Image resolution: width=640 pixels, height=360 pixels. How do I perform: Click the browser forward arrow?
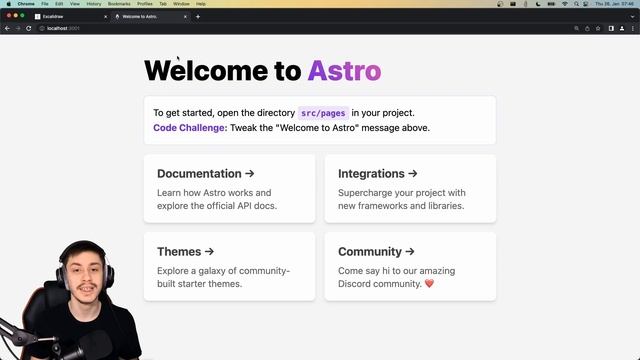18,28
